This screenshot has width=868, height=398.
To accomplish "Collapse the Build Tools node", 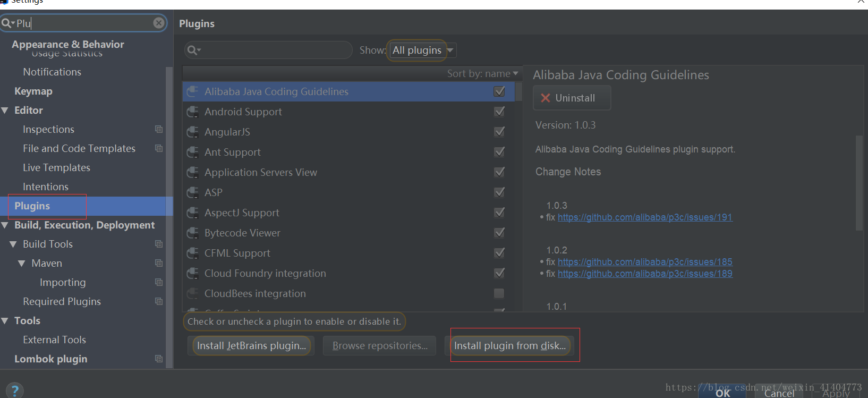I will point(13,244).
